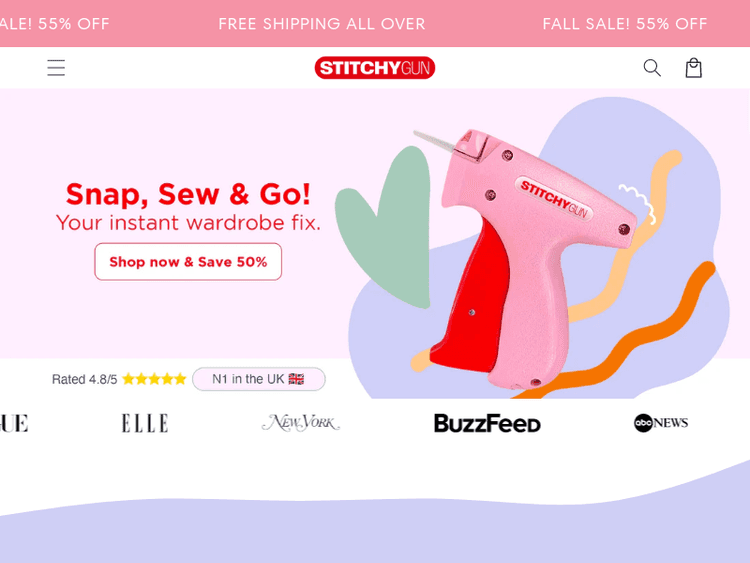750x563 pixels.
Task: Click the pink StitchyGun product image
Action: pos(526,258)
